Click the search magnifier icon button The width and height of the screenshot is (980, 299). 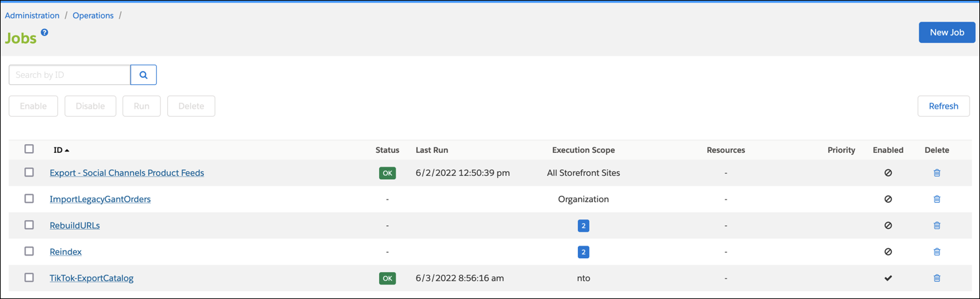143,75
